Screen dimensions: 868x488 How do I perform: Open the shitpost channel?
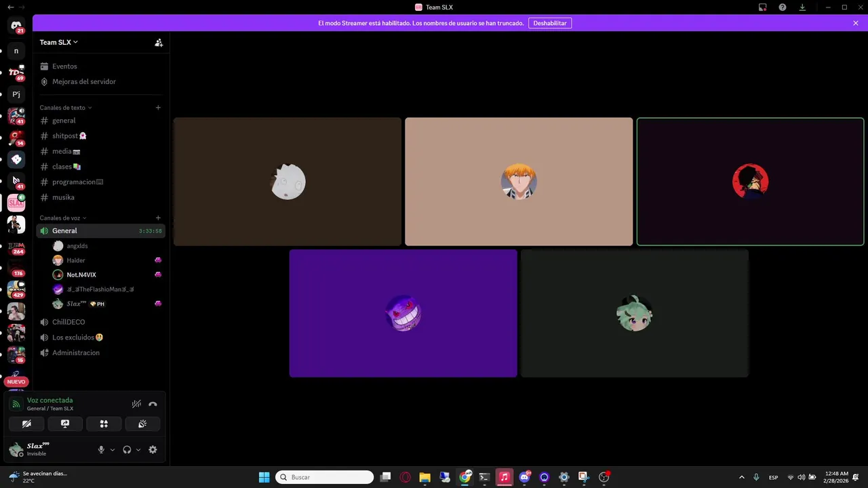pos(100,136)
